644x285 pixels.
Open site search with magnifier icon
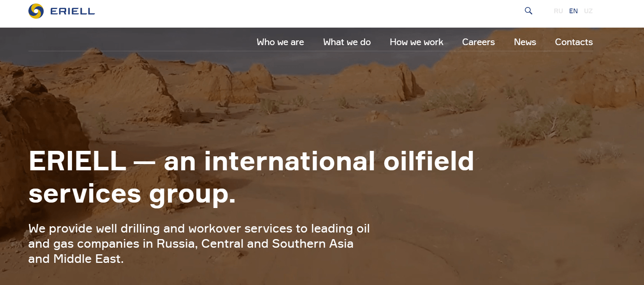(x=528, y=11)
